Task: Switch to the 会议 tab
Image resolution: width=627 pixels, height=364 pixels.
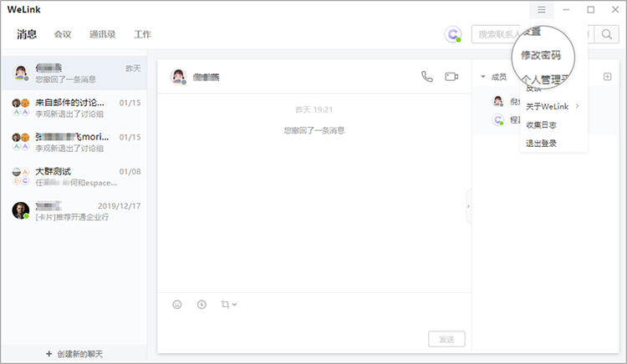Action: pos(63,34)
